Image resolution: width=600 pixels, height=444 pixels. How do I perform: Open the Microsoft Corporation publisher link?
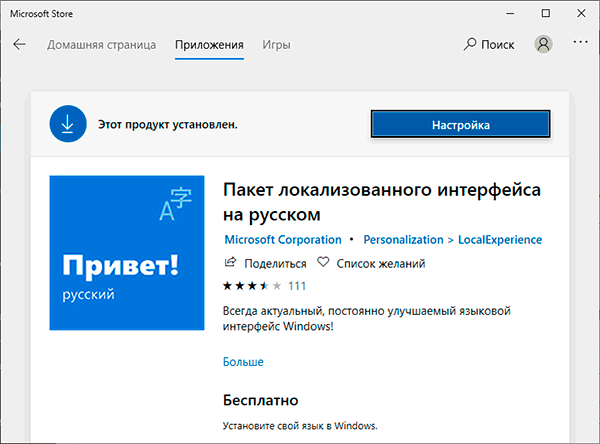[x=283, y=240]
